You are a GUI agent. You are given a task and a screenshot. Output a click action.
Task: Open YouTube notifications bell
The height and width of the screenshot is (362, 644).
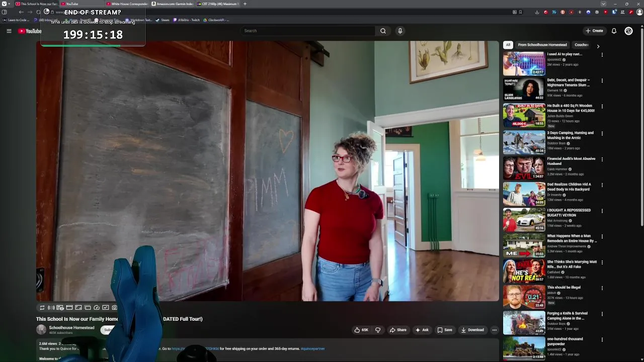(x=614, y=31)
